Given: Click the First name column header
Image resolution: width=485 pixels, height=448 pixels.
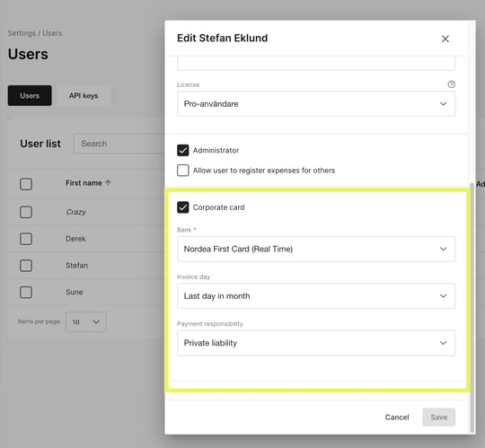Looking at the screenshot, I should click(x=84, y=183).
